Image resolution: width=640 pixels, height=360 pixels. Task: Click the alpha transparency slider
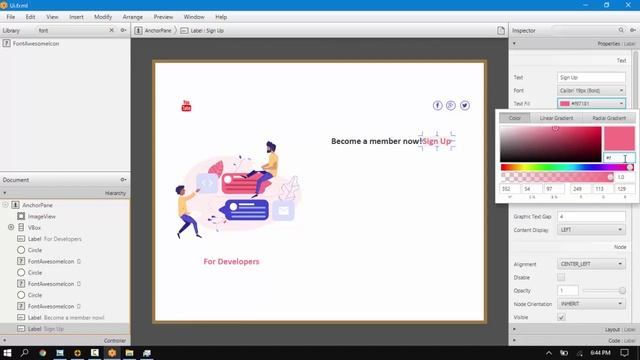(x=557, y=177)
